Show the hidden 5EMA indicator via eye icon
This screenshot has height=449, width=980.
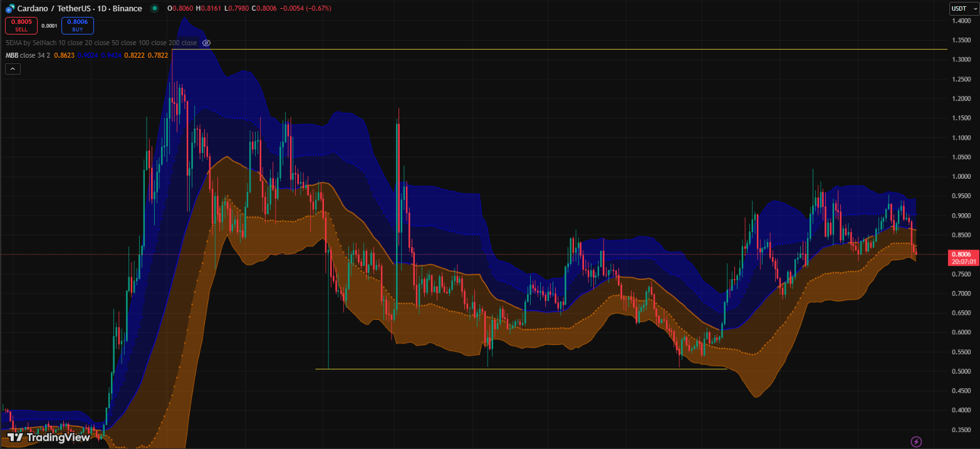coord(207,43)
